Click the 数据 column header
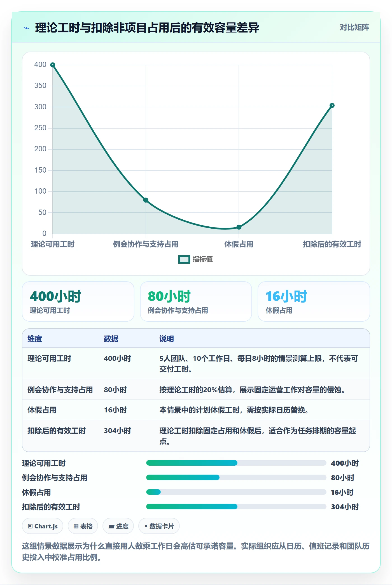 111,339
